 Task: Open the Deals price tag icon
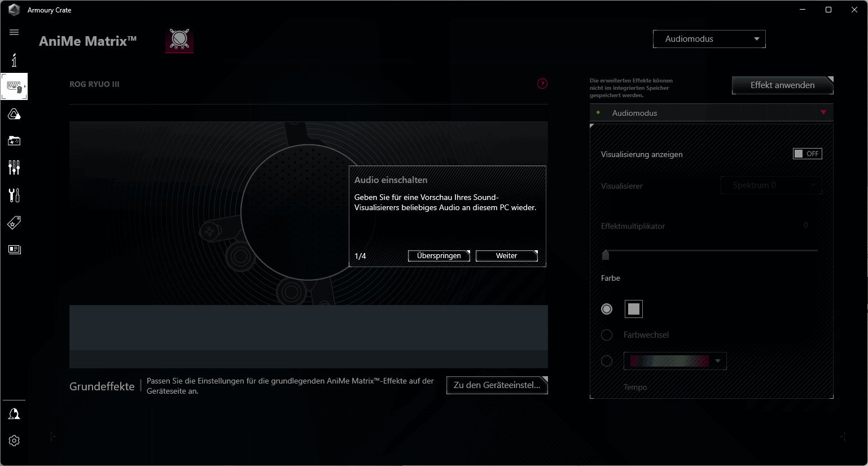(14, 223)
